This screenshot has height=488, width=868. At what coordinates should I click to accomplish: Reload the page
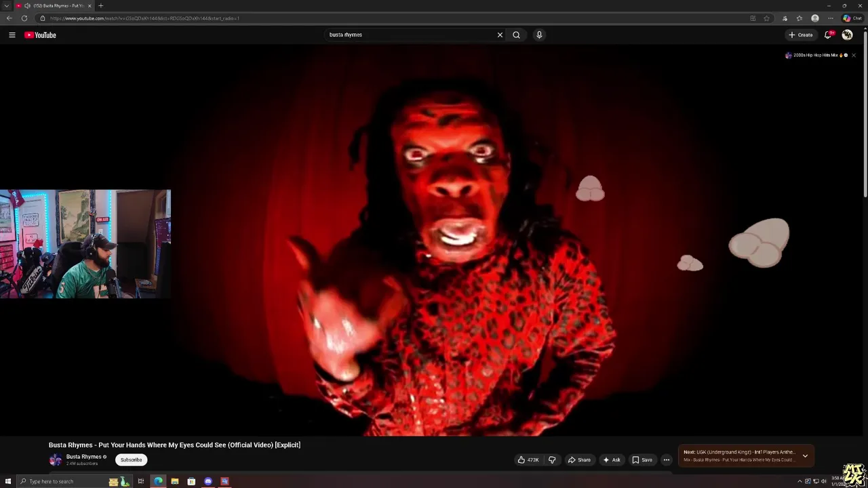coord(24,18)
